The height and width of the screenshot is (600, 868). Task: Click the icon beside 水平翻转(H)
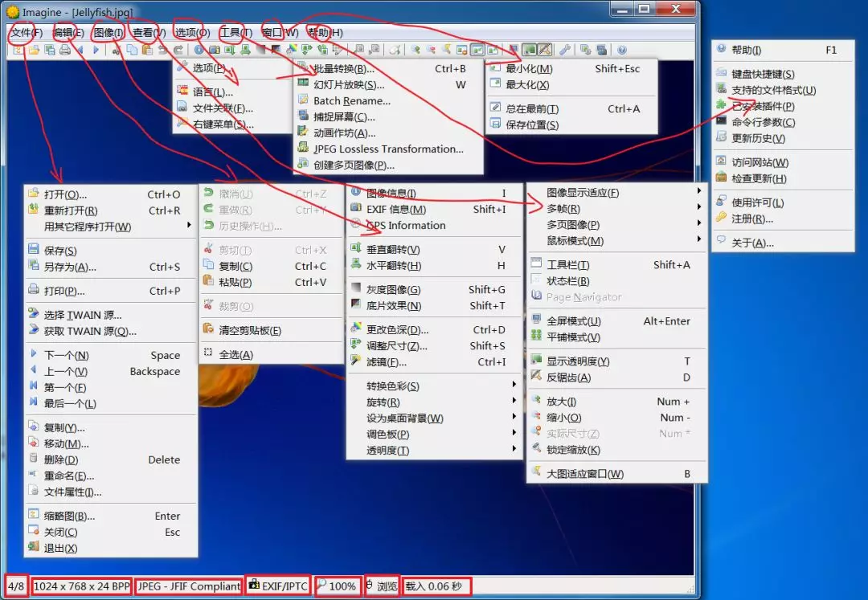[x=356, y=264]
